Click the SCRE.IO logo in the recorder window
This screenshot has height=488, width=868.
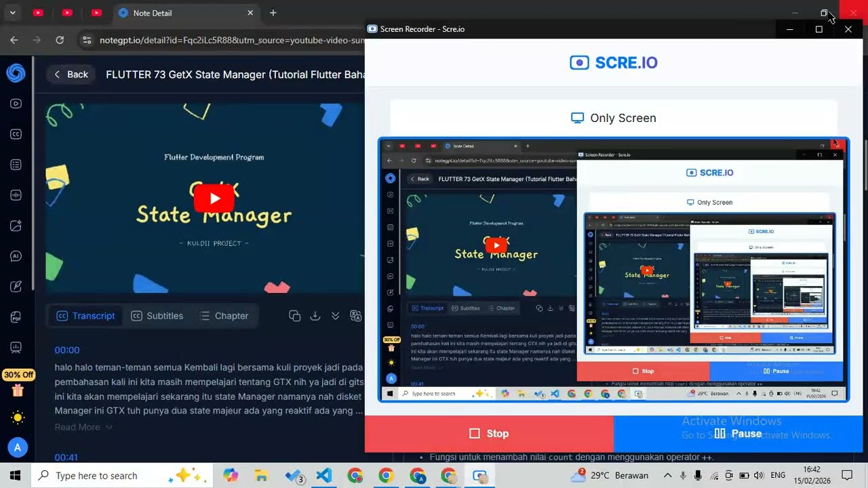click(x=614, y=62)
